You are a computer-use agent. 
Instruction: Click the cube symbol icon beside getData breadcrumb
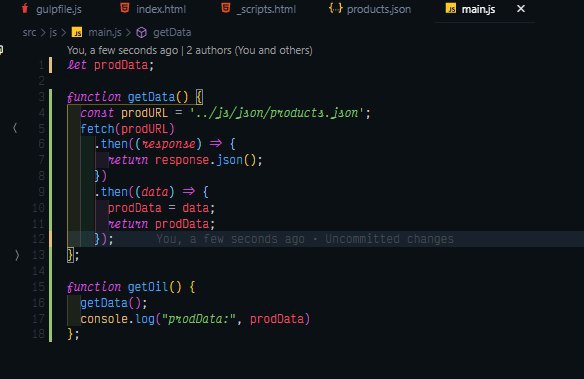point(142,33)
